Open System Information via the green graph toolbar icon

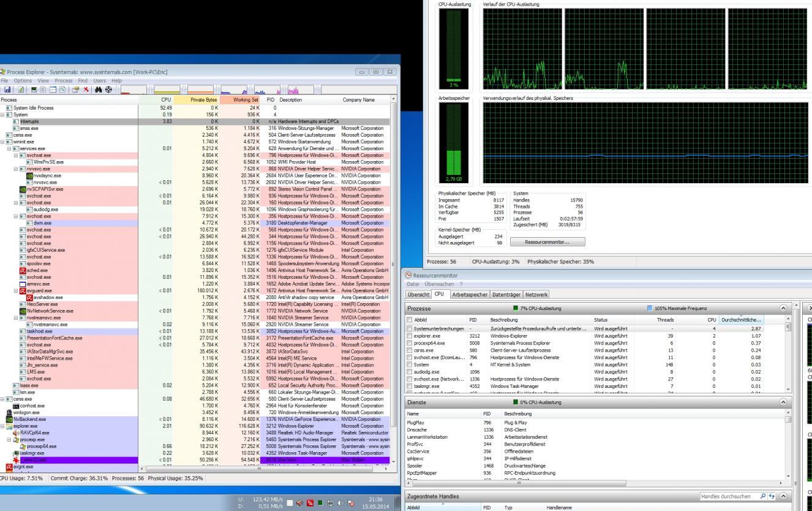pyautogui.click(x=34, y=89)
